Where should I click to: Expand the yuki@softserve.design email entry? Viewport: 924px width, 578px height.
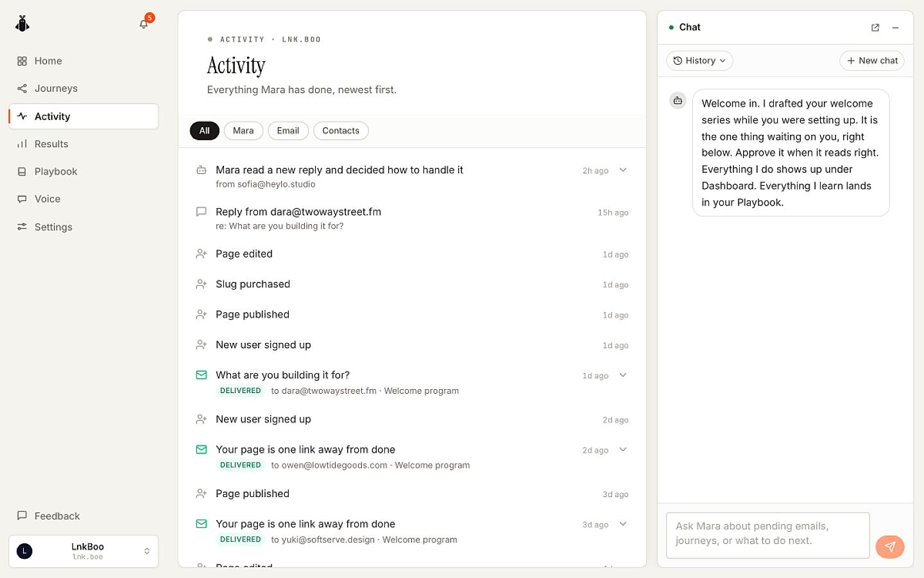[x=623, y=524]
